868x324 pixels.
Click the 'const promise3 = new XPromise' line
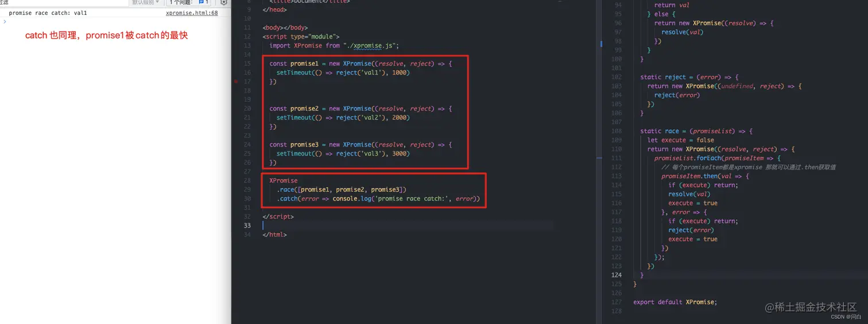tap(361, 145)
